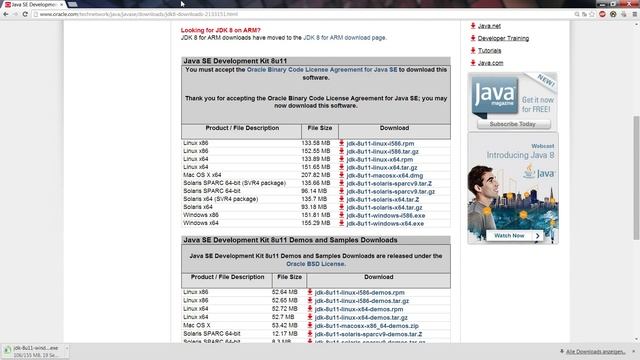Click the red Adblock extension icon
This screenshot has width=640, height=360.
[x=602, y=14]
